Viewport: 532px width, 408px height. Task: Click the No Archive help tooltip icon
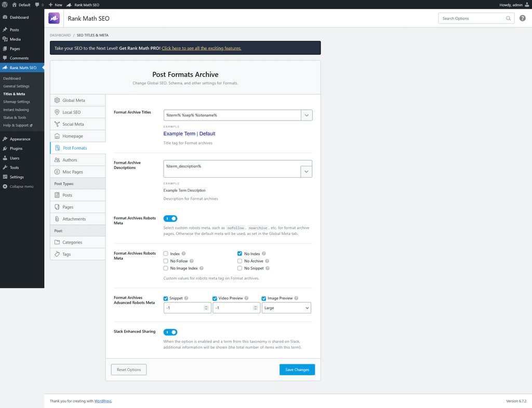tap(267, 261)
